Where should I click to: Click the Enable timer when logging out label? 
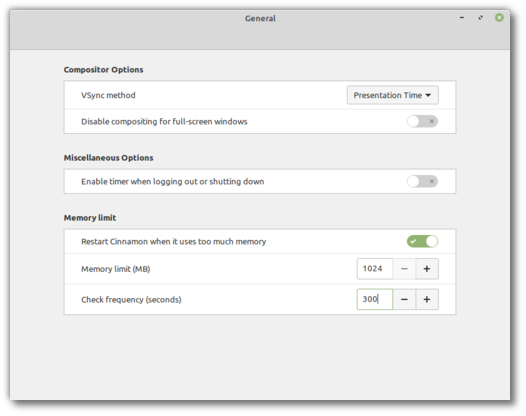tap(172, 181)
